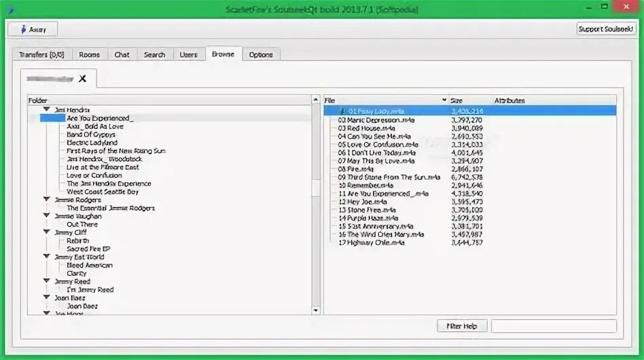This screenshot has height=360, width=644.
Task: Select the Bleed American folder
Action: pyautogui.click(x=90, y=265)
